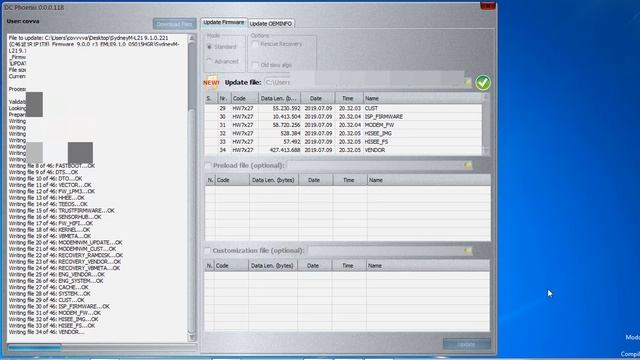The width and height of the screenshot is (640, 360).
Task: Click the Update button at bottom right
Action: [467, 344]
